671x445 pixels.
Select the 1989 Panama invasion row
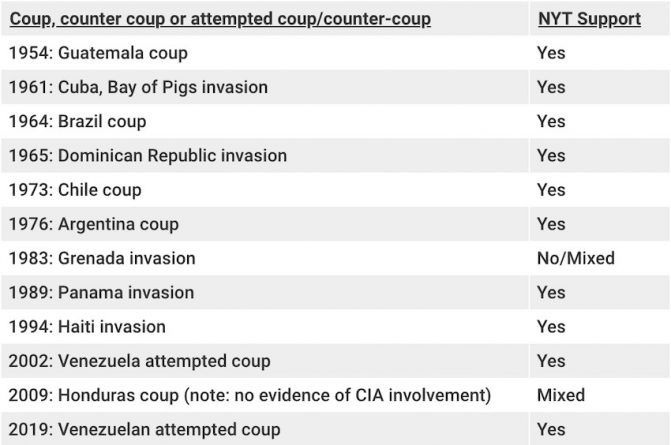click(100, 293)
